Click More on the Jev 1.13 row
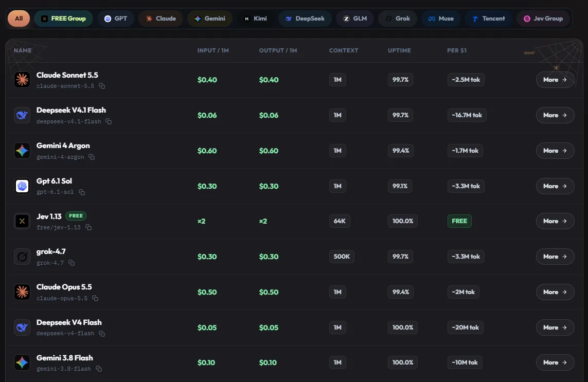This screenshot has width=588, height=382. pyautogui.click(x=555, y=221)
